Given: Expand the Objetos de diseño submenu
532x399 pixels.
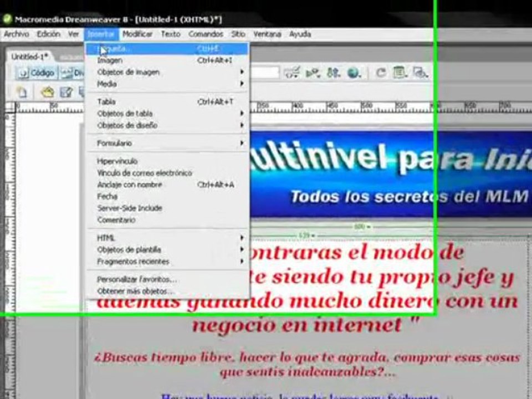Looking at the screenshot, I should click(167, 126).
